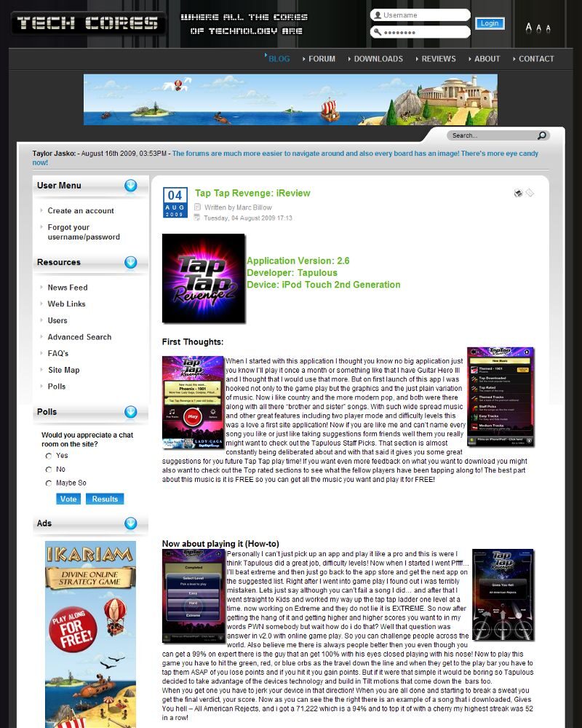Open Create an account link

pyautogui.click(x=81, y=211)
